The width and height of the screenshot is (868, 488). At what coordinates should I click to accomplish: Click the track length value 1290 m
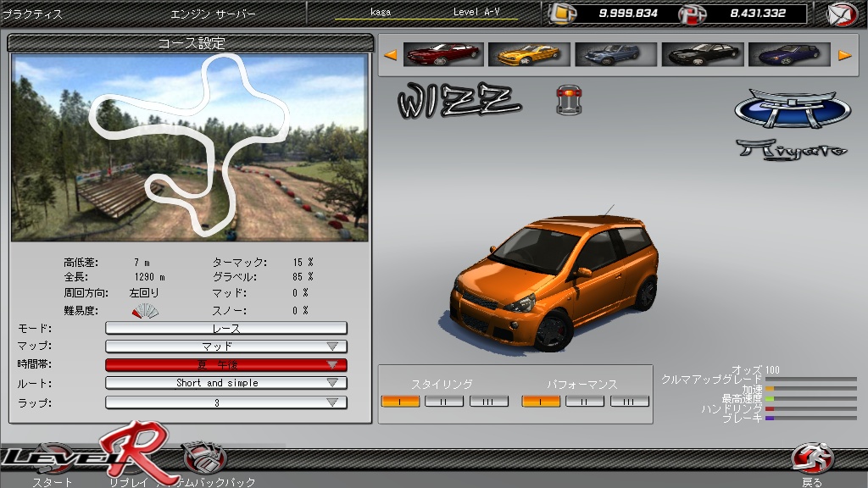coord(149,277)
